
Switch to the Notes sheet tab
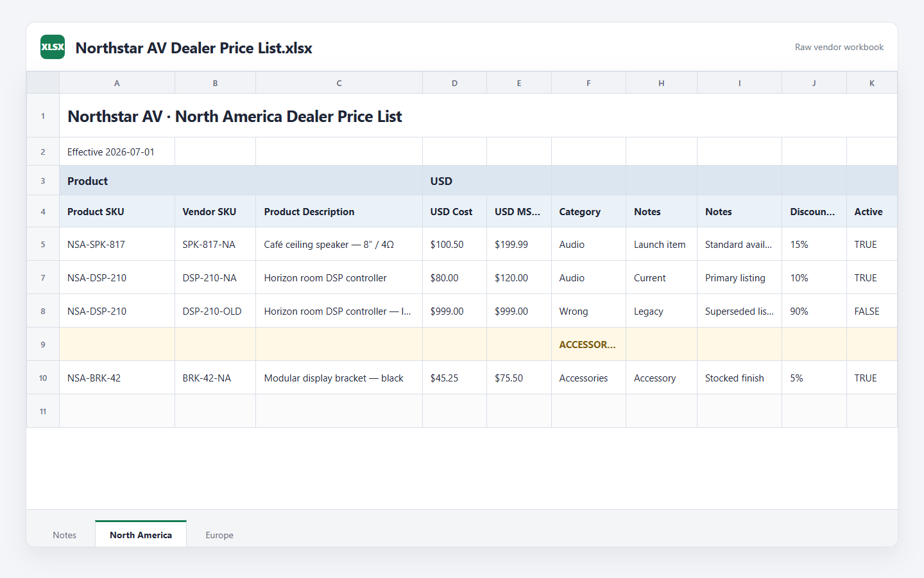click(x=64, y=534)
